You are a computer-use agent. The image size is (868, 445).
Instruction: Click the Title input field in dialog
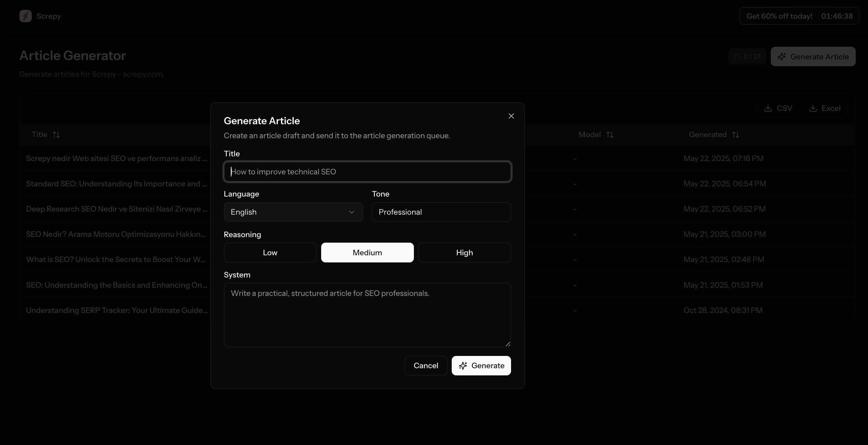tap(367, 172)
